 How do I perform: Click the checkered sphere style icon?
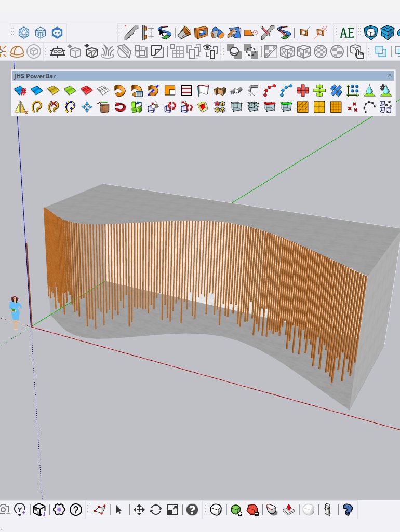(320, 51)
